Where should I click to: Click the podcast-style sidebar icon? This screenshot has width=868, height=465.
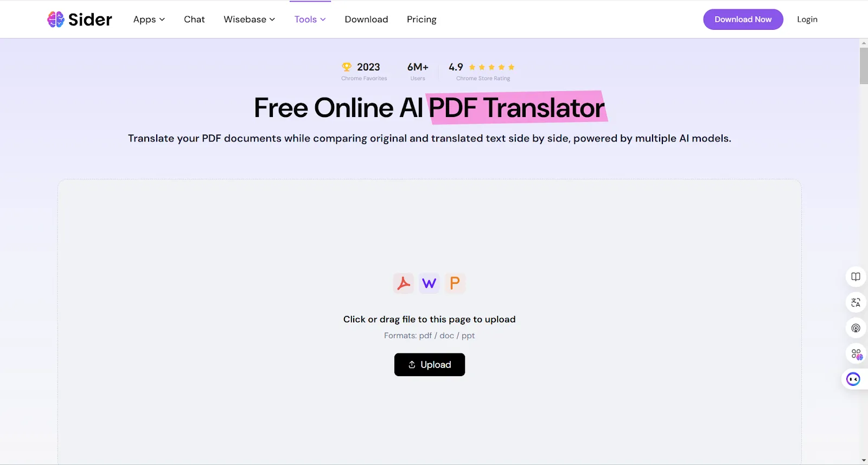point(856,328)
